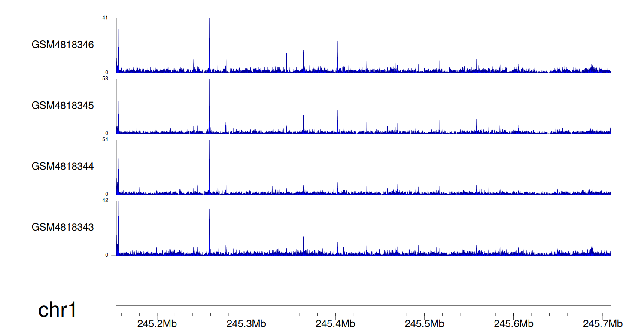Click the 245.3Mb position label
644x335 pixels.
click(246, 323)
